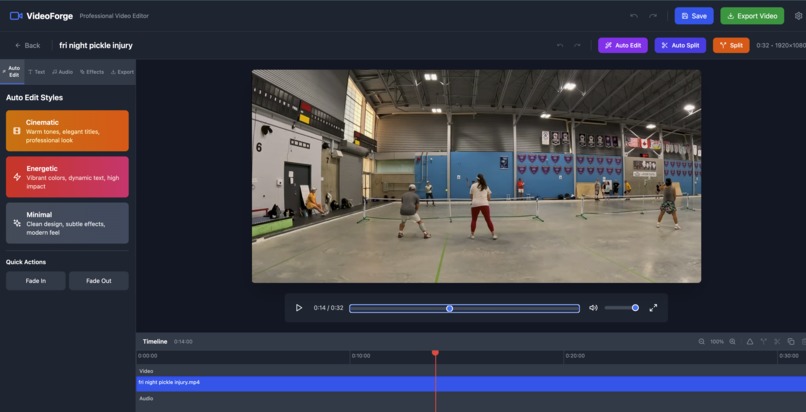Click the Energetic lightning bolt icon

pos(16,177)
